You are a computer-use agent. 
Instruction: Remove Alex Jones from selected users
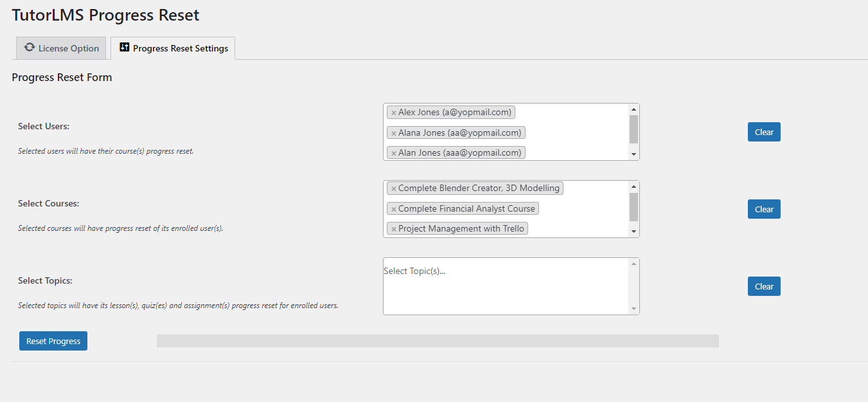[x=394, y=113]
